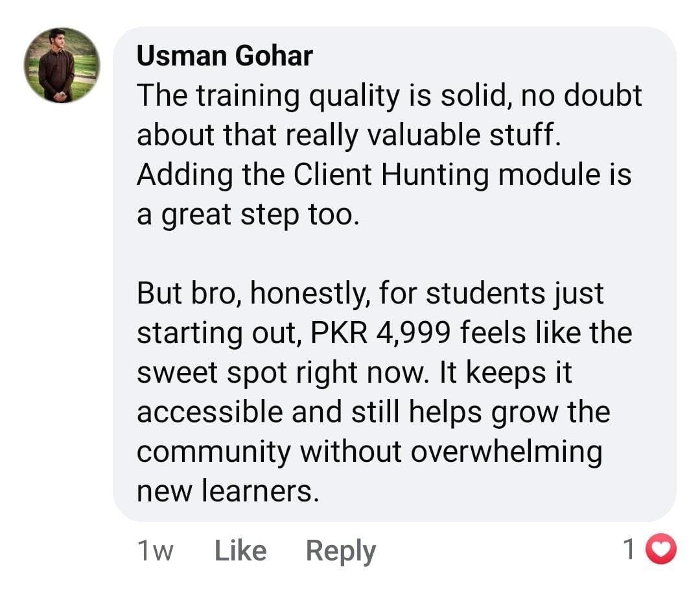Screen dimensions: 700x589
Task: Click the word "community" in the comment
Action: [x=214, y=452]
